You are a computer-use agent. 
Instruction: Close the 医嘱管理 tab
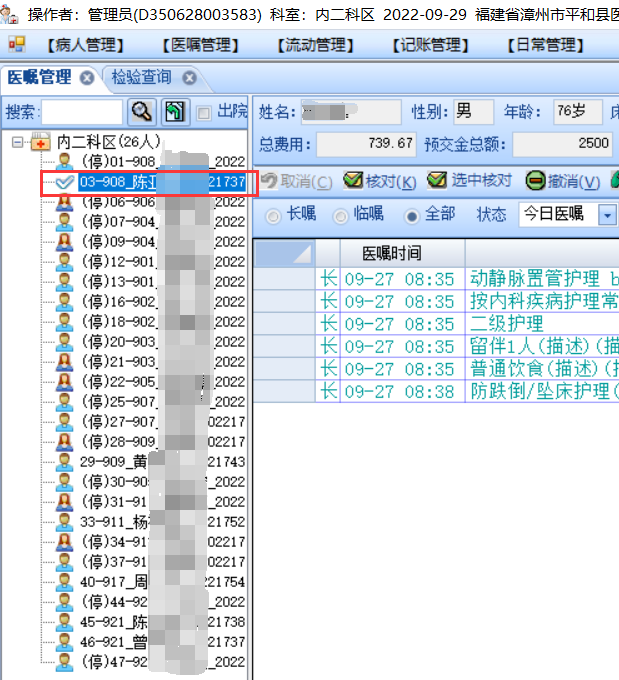[87, 78]
